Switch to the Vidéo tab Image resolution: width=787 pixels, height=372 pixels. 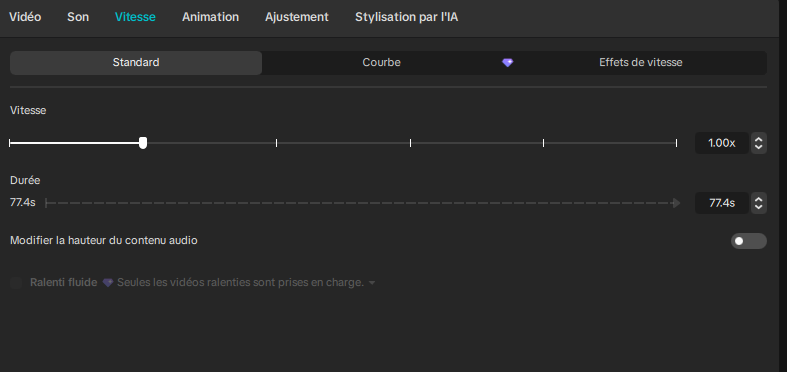25,17
